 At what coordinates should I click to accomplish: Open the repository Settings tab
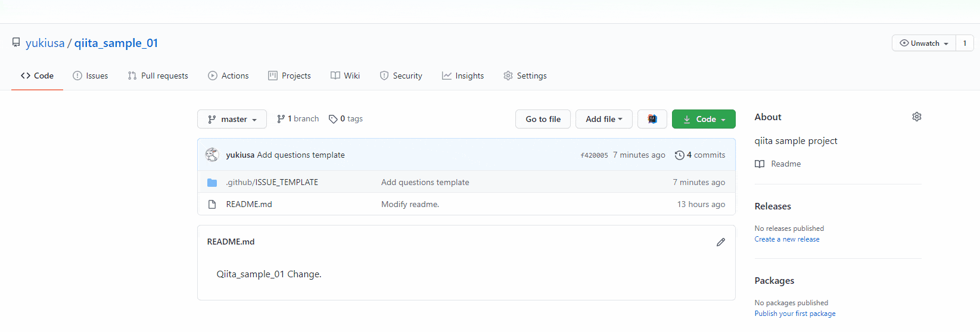pyautogui.click(x=525, y=76)
